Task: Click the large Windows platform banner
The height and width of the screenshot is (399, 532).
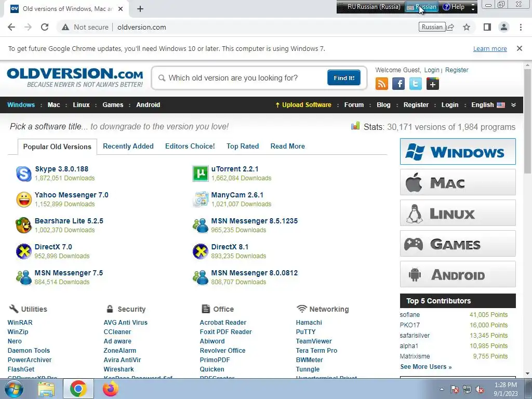Action: (458, 151)
